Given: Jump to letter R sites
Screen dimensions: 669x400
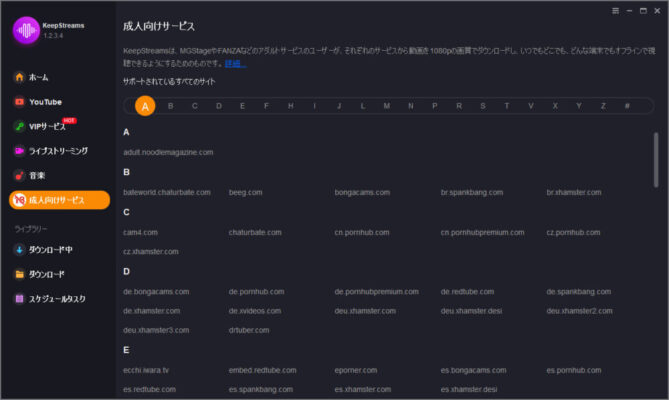Looking at the screenshot, I should pos(459,106).
